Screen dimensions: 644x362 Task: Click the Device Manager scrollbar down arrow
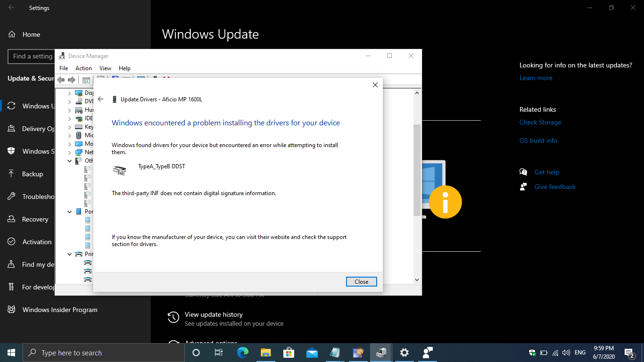pos(417,280)
